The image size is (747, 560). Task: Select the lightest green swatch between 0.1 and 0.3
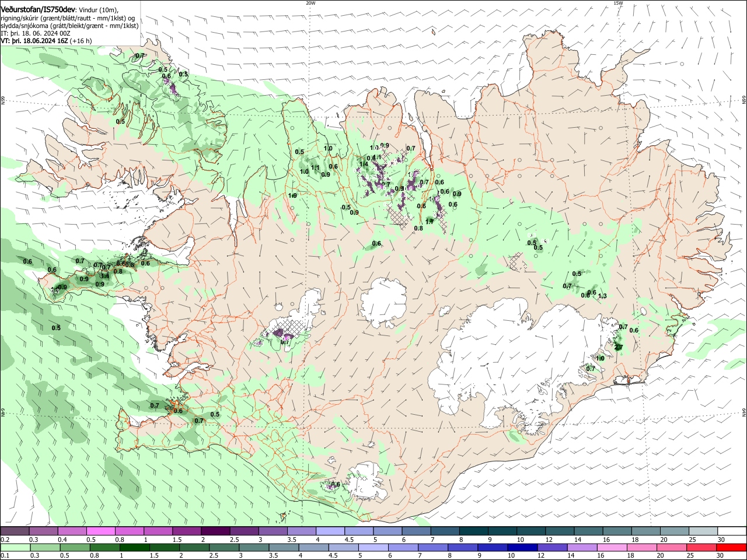pyautogui.click(x=15, y=548)
